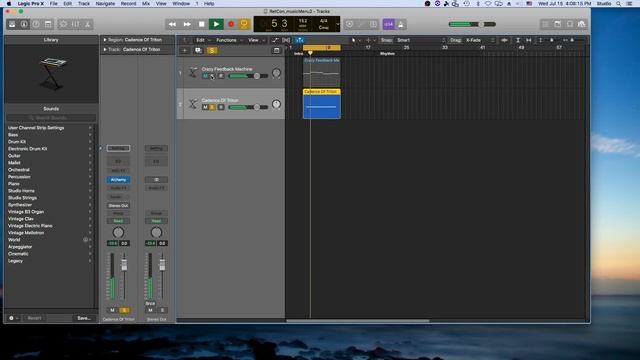This screenshot has height=360, width=640.
Task: Toggle the Flex show/hide button
Action: [286, 40]
